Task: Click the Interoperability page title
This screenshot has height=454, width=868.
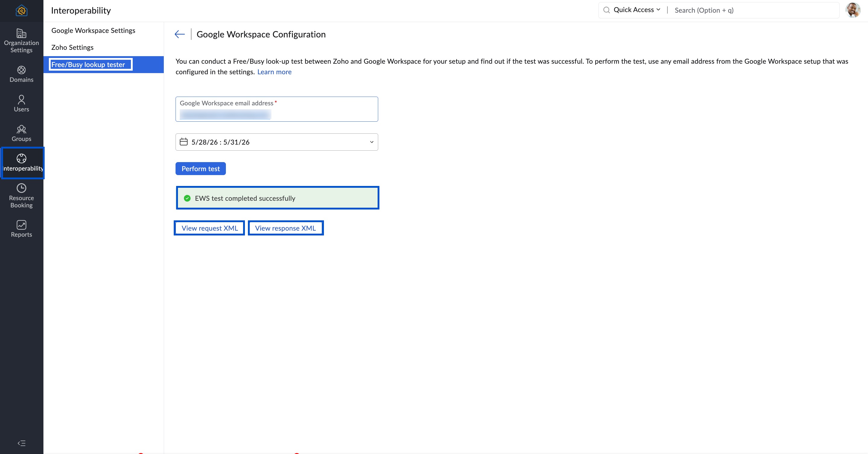Action: (x=81, y=11)
